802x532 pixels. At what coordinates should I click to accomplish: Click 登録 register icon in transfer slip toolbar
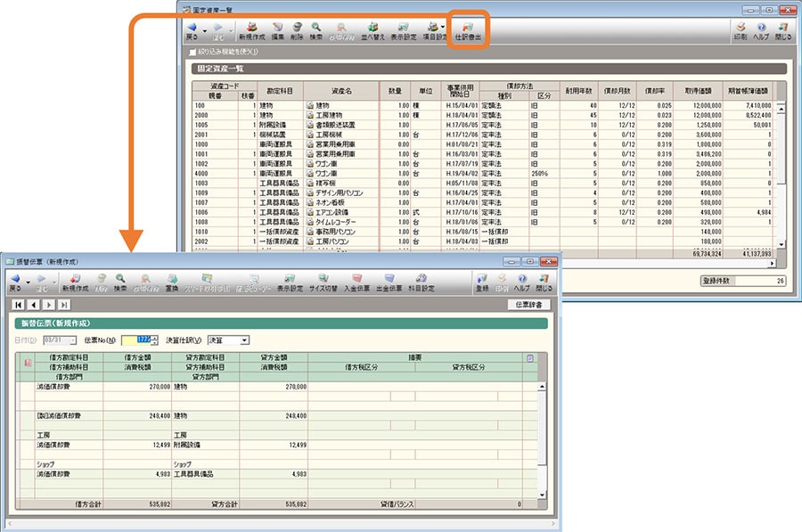click(482, 282)
